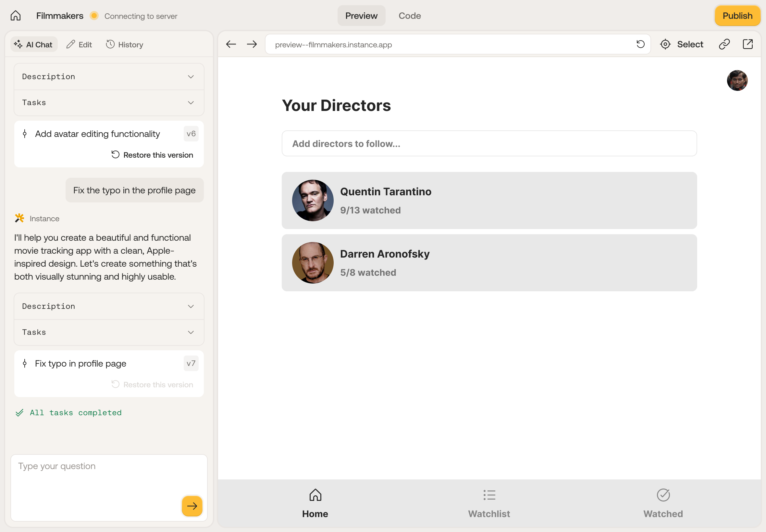Go back using the browser back arrow
This screenshot has width=766, height=532.
[231, 44]
